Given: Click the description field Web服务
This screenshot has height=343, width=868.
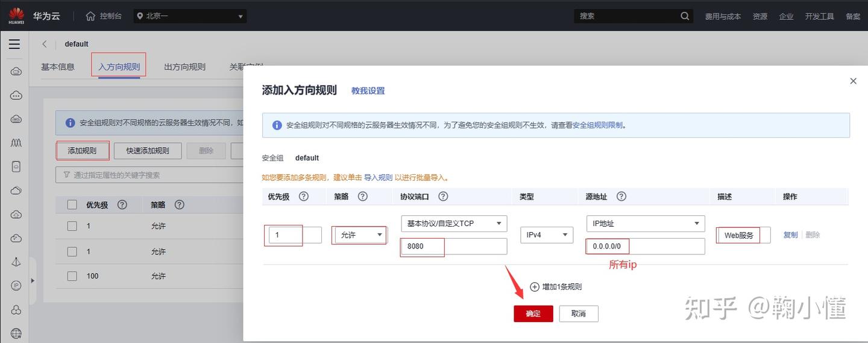Looking at the screenshot, I should (x=744, y=235).
